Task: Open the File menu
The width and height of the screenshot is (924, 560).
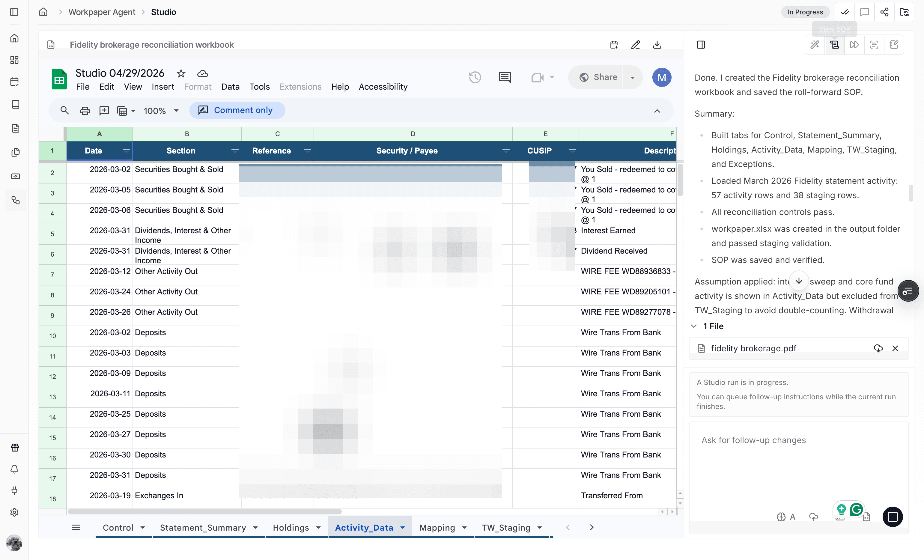Action: pos(82,87)
